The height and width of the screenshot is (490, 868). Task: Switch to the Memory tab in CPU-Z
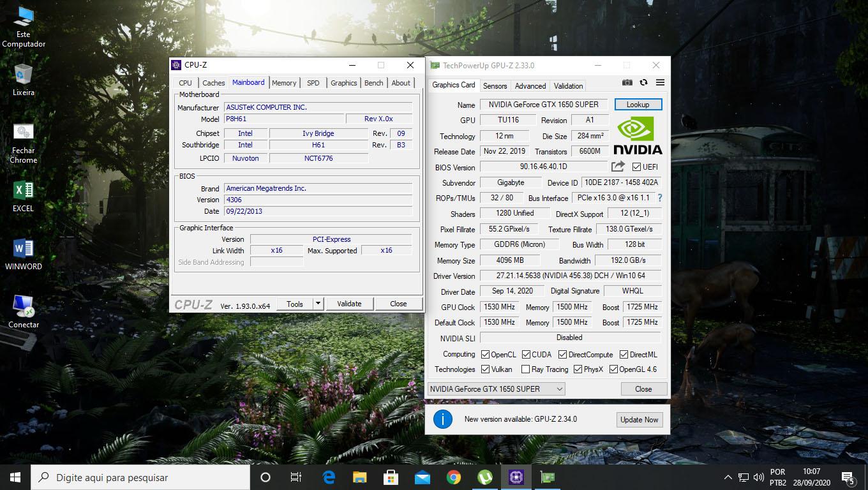284,83
